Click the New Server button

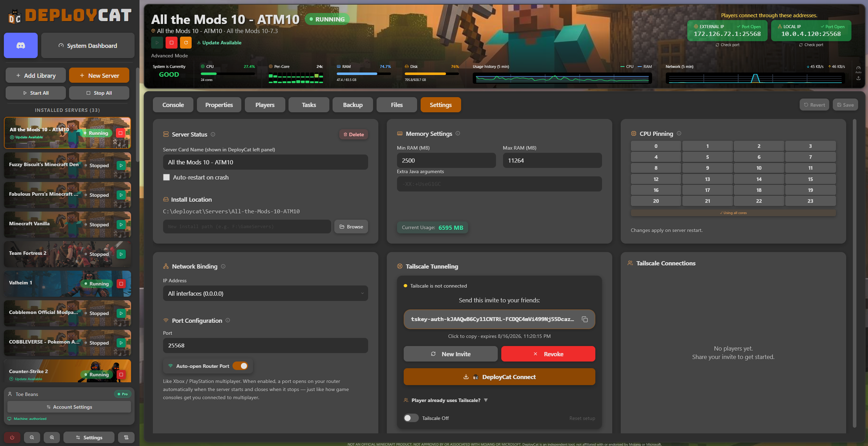click(x=99, y=75)
